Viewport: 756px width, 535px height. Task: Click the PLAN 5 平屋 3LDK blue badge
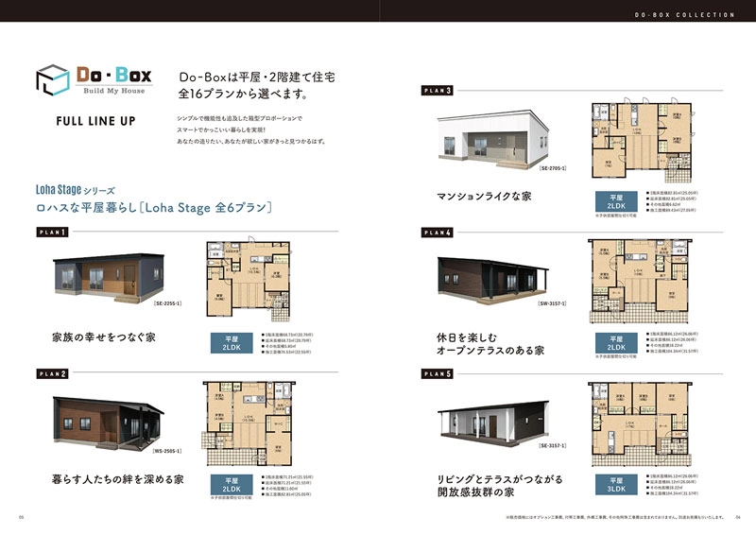616,484
